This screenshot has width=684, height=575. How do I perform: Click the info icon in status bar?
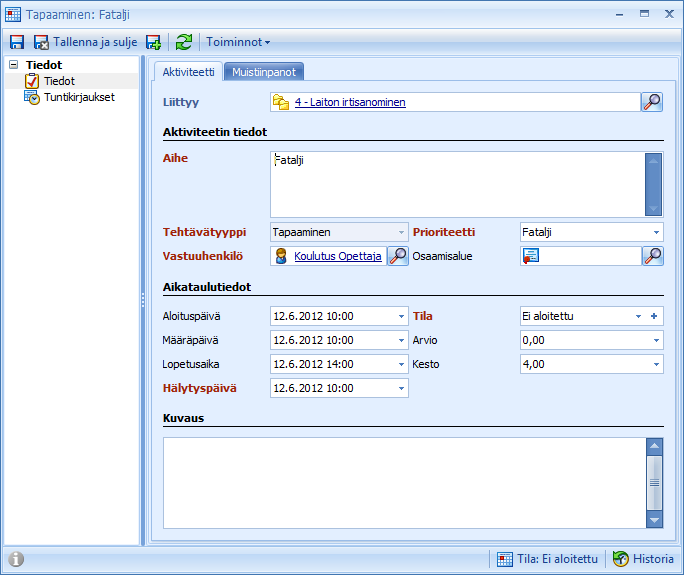pyautogui.click(x=16, y=559)
